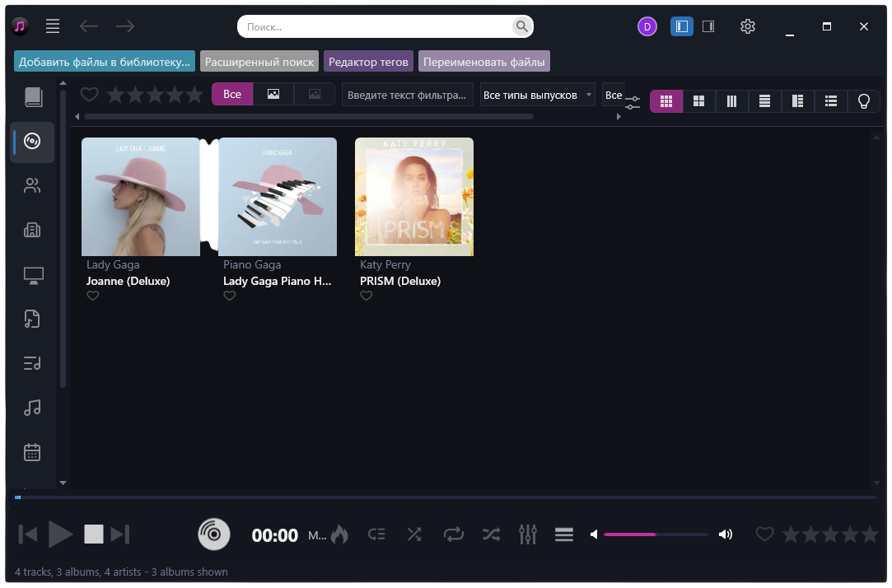Click into the 'Поиск...' search field
This screenshot has width=892, height=588.
click(376, 26)
